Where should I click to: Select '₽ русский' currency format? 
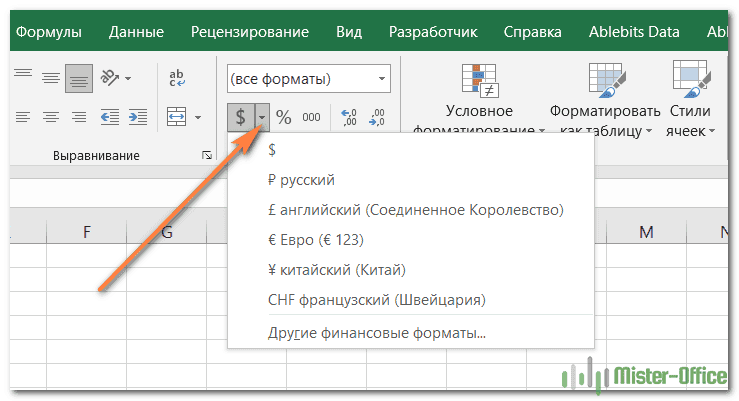click(301, 180)
